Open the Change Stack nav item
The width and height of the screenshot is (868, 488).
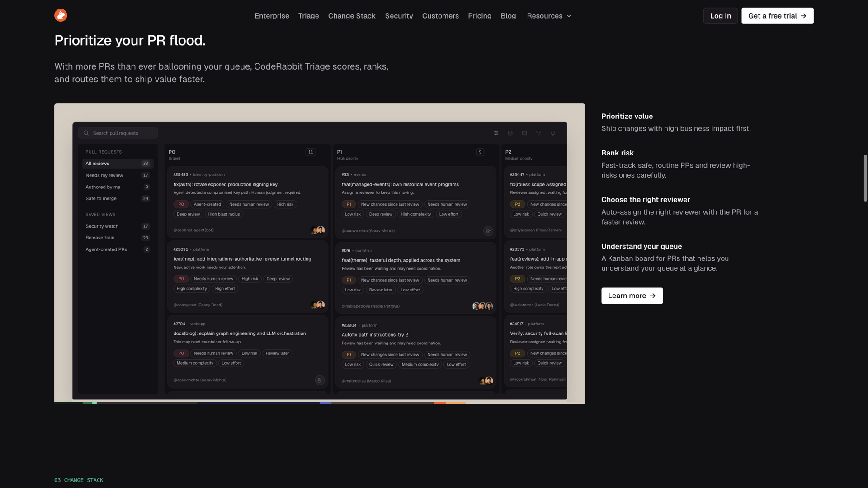352,16
